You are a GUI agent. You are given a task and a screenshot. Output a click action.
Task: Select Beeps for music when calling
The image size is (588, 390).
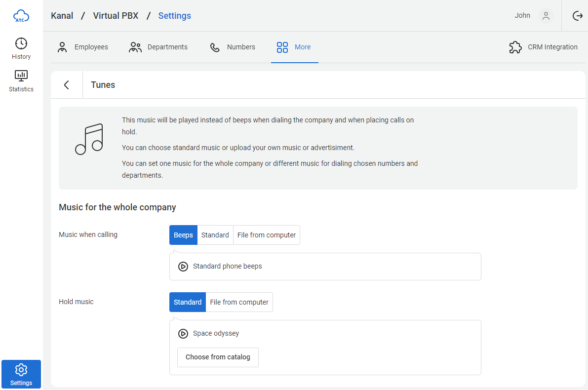[x=183, y=235]
